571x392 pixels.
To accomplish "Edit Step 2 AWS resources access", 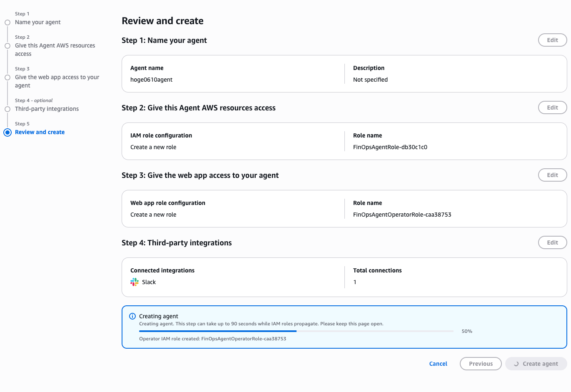I will (x=552, y=107).
